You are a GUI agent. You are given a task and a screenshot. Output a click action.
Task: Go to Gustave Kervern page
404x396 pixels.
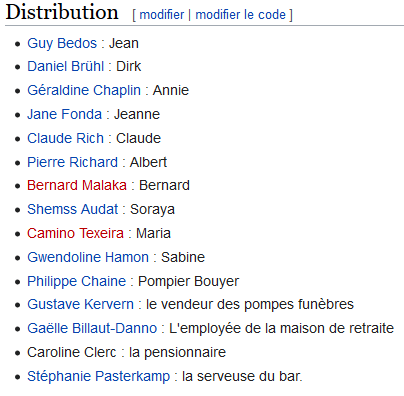(80, 304)
